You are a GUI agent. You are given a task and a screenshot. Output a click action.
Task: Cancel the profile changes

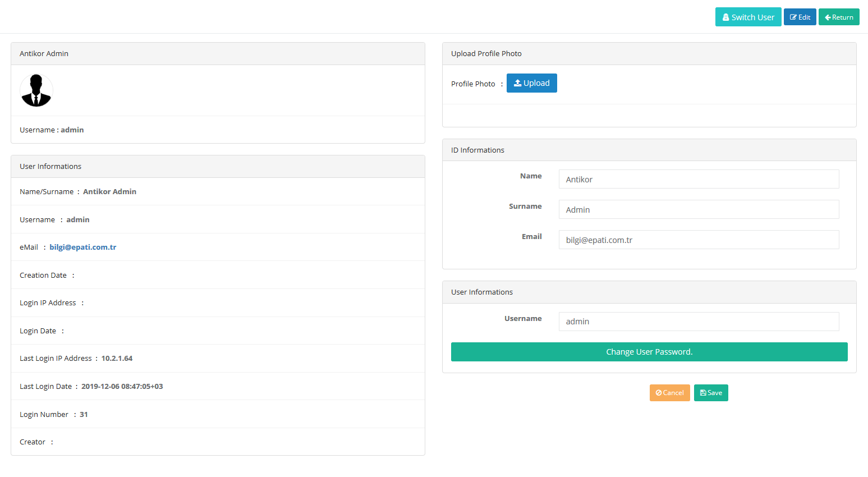click(669, 393)
